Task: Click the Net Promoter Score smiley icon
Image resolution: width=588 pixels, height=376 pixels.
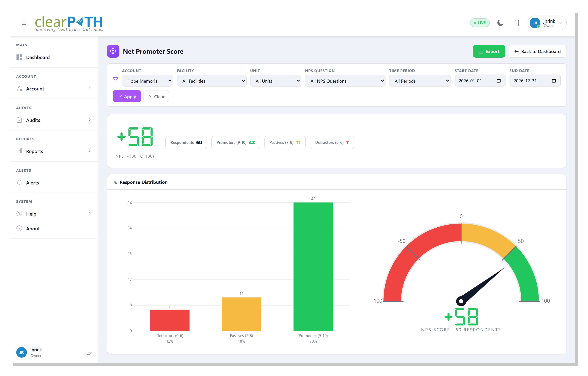Action: pyautogui.click(x=113, y=51)
